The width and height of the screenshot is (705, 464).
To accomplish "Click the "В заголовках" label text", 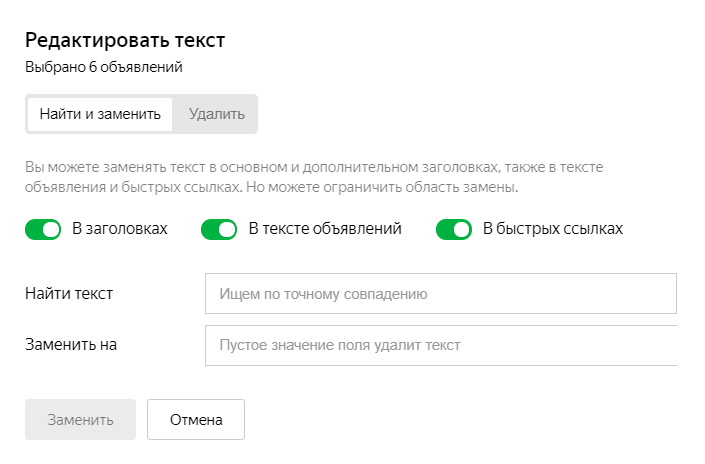I will (119, 229).
